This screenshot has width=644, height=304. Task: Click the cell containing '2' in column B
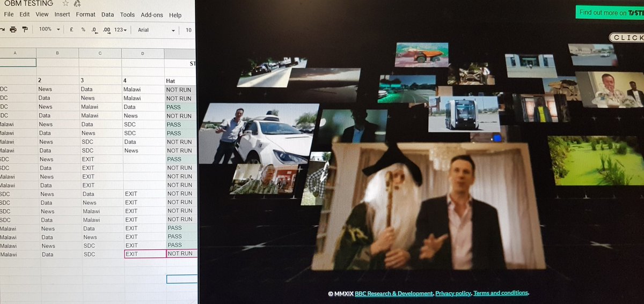(x=57, y=80)
